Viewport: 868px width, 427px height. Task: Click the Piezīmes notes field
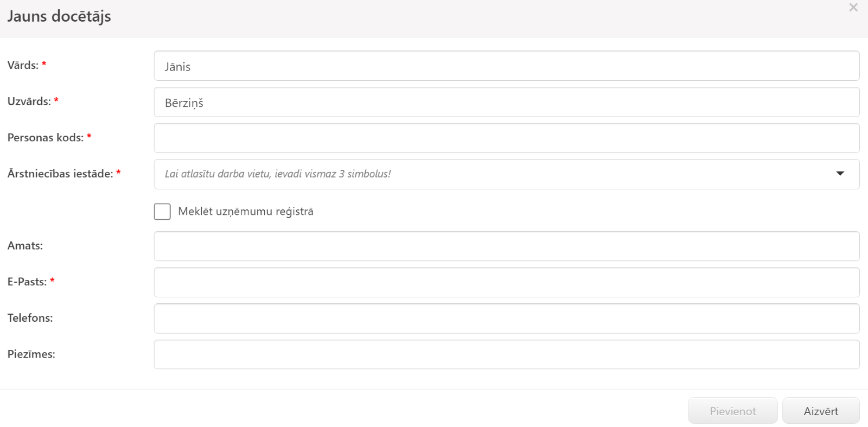[x=507, y=354]
